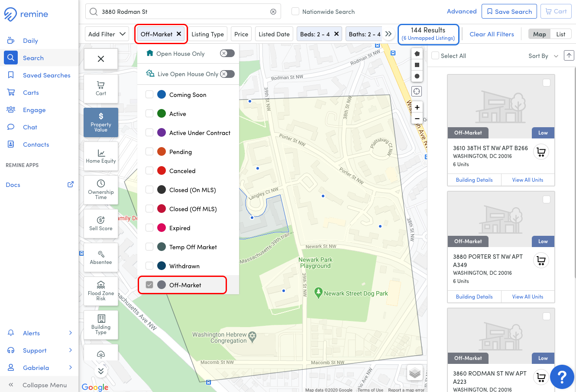Open Price filter
Screen dimensions: 576x392
(241, 34)
